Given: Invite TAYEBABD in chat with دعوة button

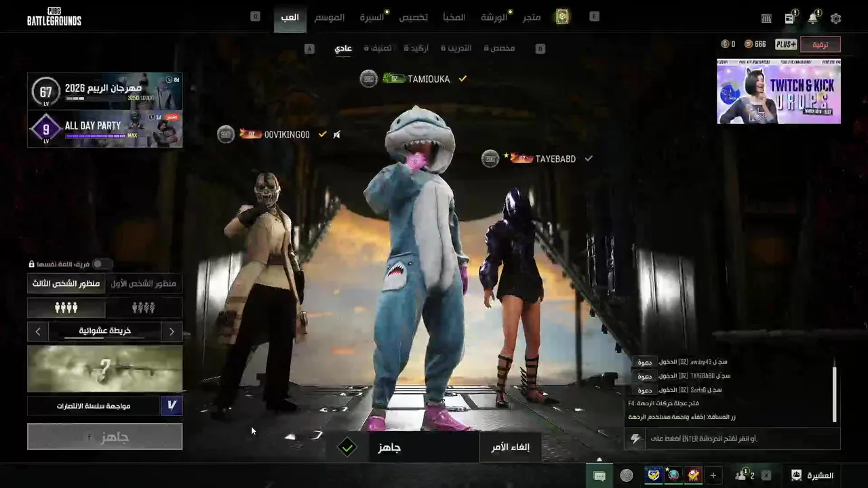Looking at the screenshot, I should (x=645, y=376).
